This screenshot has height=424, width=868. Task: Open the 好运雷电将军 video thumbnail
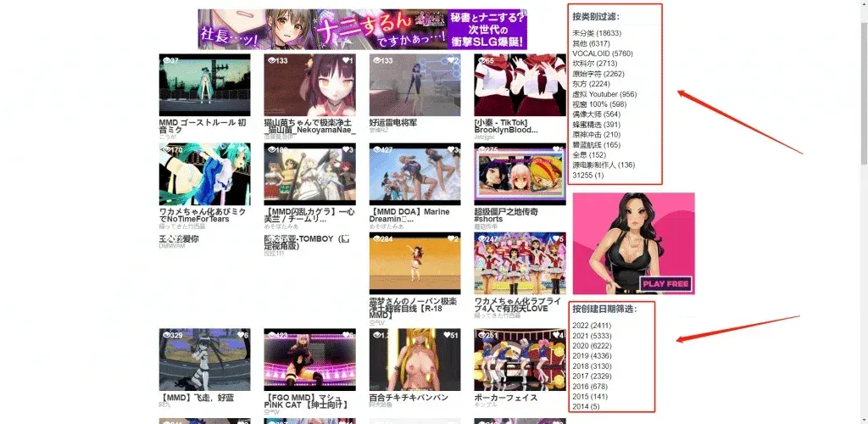click(x=415, y=85)
